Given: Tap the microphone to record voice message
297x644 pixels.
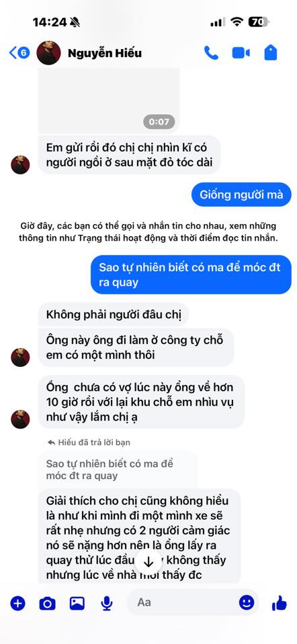Looking at the screenshot, I should (107, 603).
